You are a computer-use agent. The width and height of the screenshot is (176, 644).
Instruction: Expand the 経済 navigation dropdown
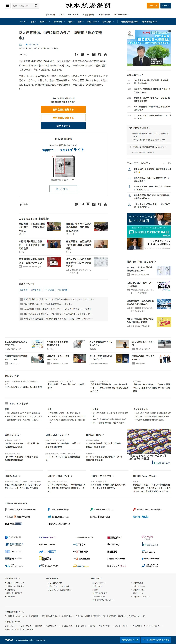click(x=71, y=22)
